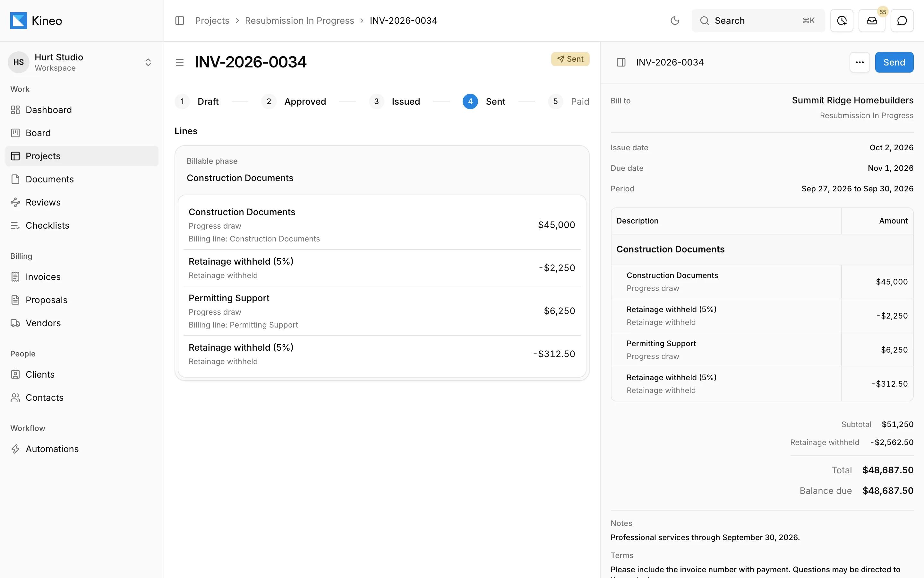Click the HS workspace avatar
This screenshot has height=578, width=924.
(x=18, y=62)
